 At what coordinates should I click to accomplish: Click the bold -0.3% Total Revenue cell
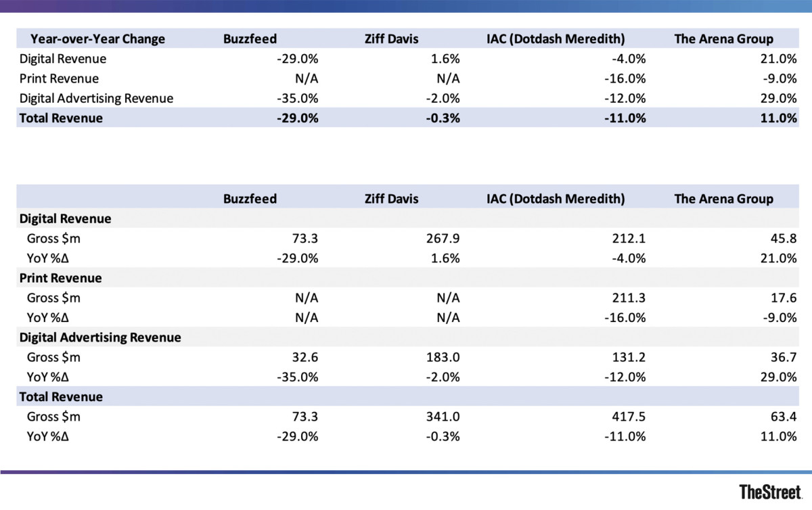443,118
